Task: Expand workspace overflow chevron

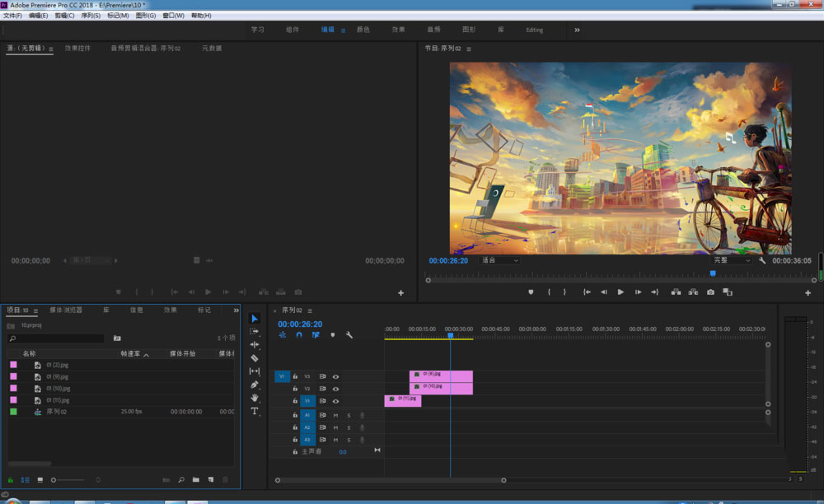Action: point(577,30)
